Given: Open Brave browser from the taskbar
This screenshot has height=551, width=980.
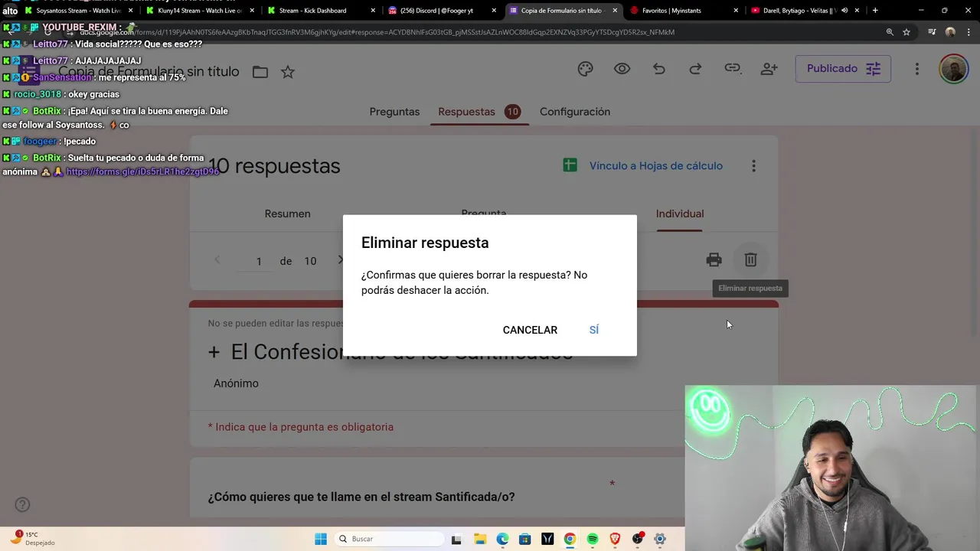Looking at the screenshot, I should [615, 539].
